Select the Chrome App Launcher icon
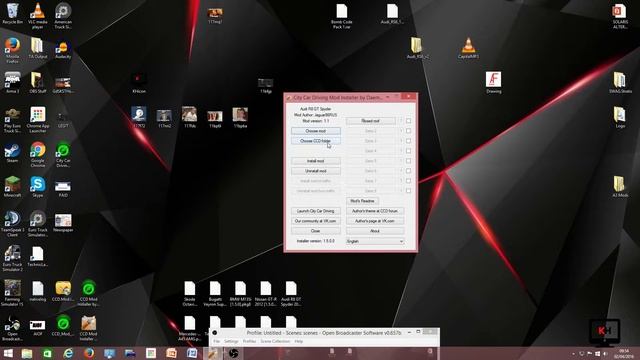Viewport: 640px width, 360px height. (38, 120)
